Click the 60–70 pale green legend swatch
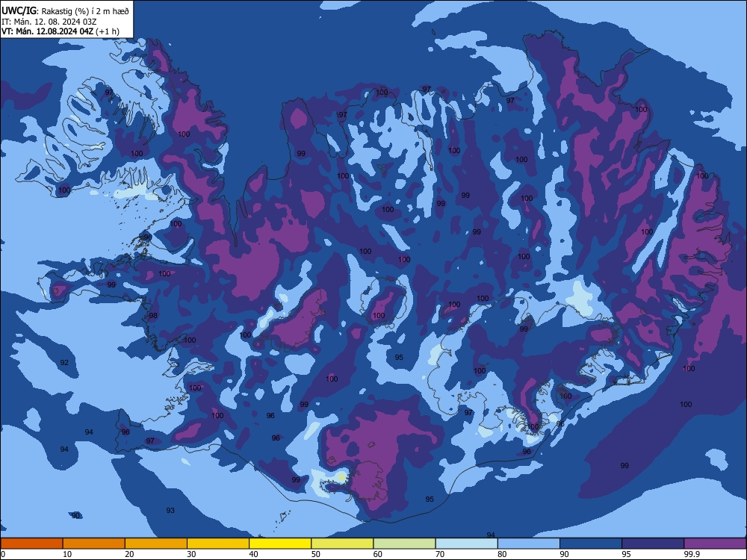Viewport: 747px width, 560px height. point(404,544)
